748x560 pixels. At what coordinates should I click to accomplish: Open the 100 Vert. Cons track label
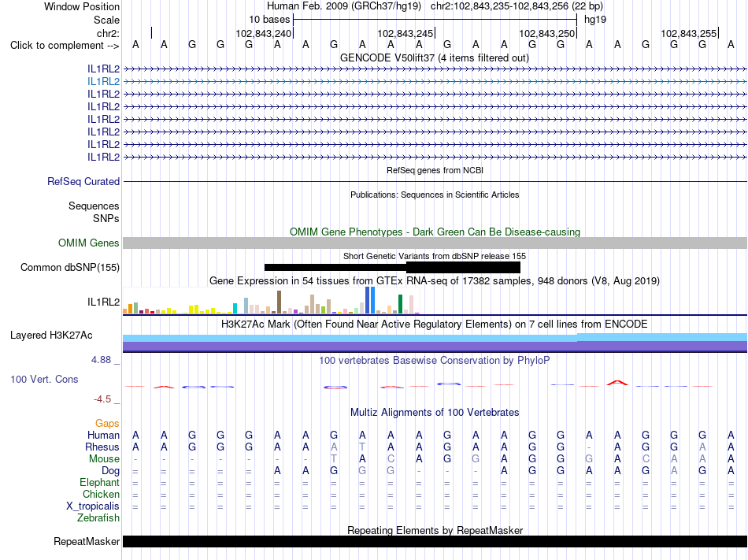coord(44,379)
